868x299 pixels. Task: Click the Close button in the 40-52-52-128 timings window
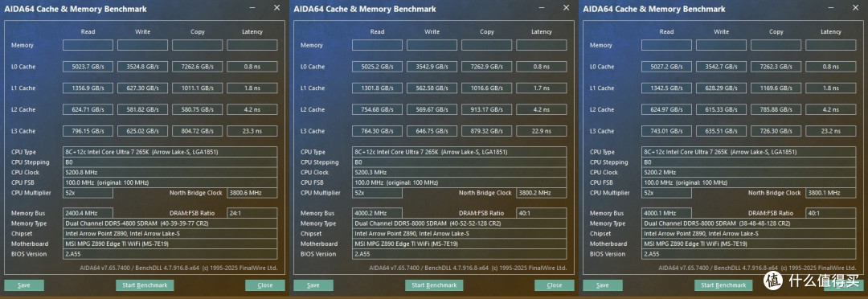click(x=555, y=285)
